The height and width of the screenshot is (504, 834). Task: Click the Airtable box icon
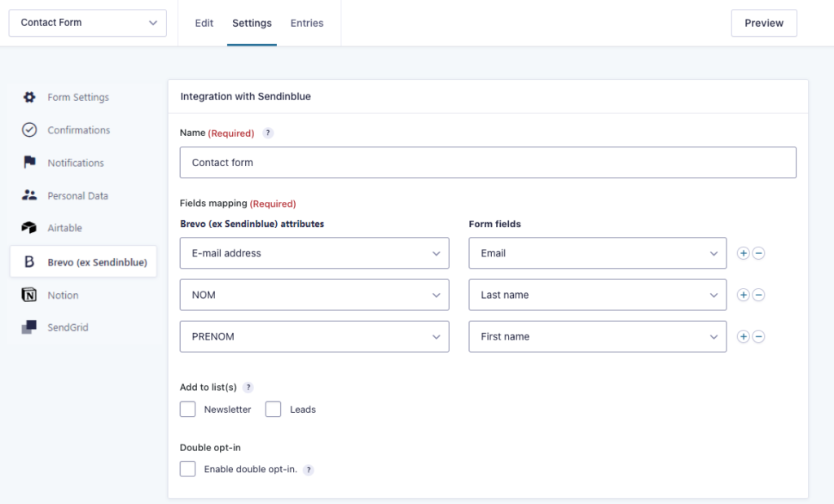tap(29, 227)
